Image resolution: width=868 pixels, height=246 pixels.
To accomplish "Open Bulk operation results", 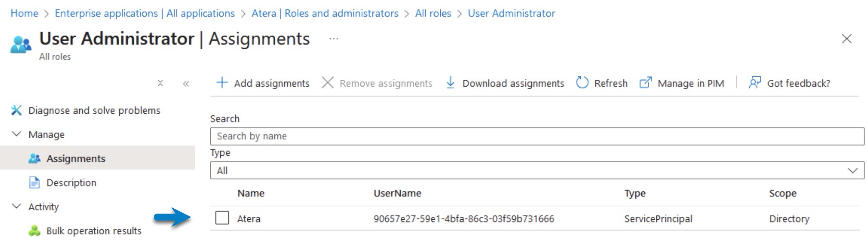I will coord(94,231).
